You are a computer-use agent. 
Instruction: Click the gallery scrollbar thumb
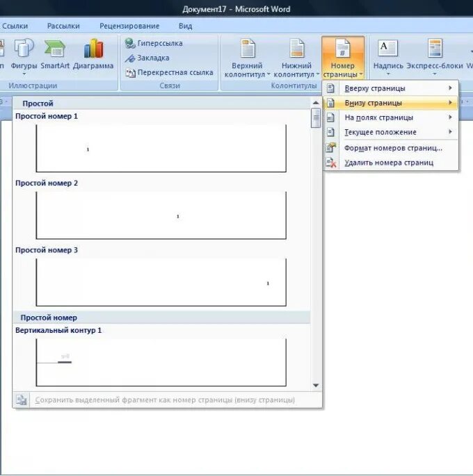pyautogui.click(x=316, y=118)
